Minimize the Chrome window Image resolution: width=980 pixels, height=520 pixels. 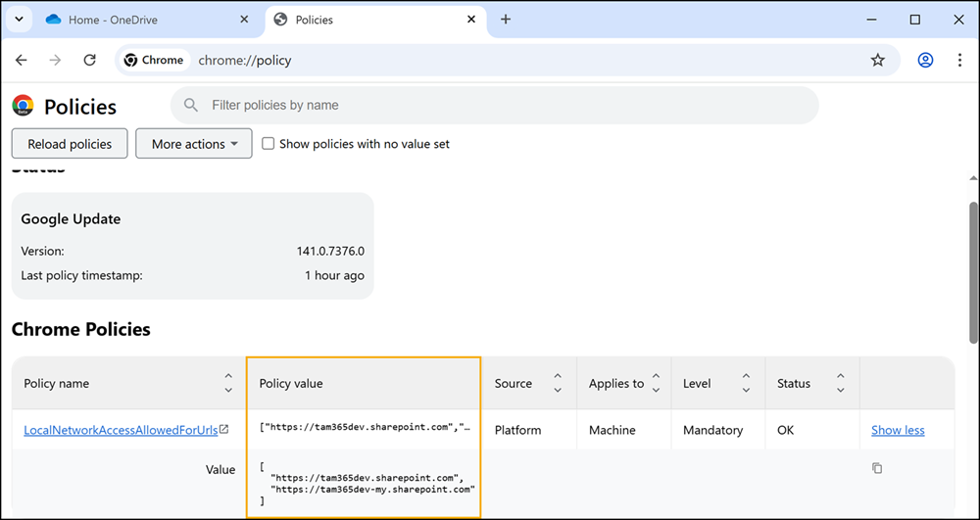pos(871,20)
